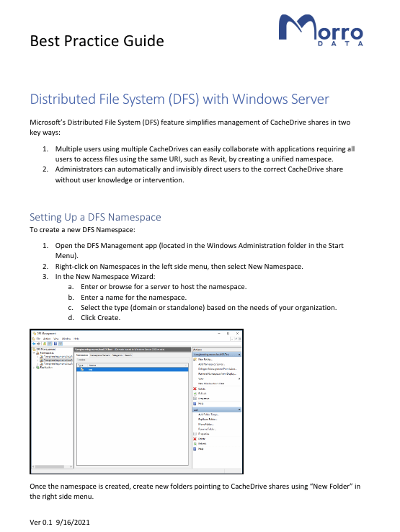Click step 'Enter a name for the namespace.'
The image size is (400, 532).
click(x=133, y=298)
